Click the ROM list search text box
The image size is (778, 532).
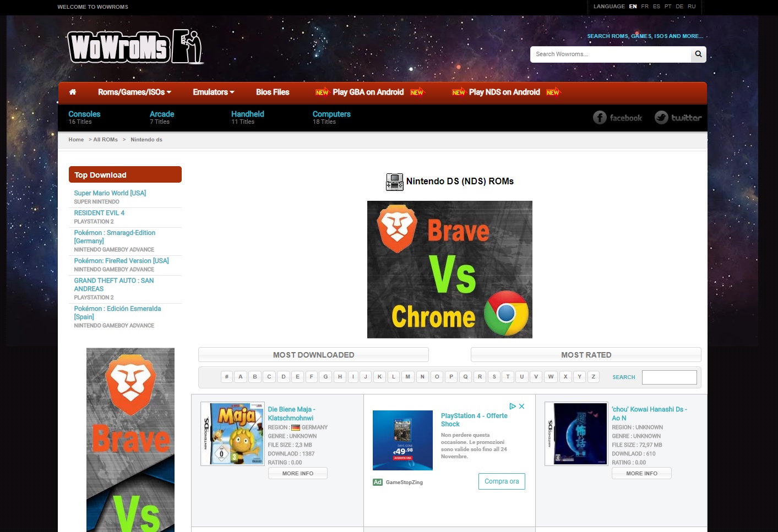(669, 377)
